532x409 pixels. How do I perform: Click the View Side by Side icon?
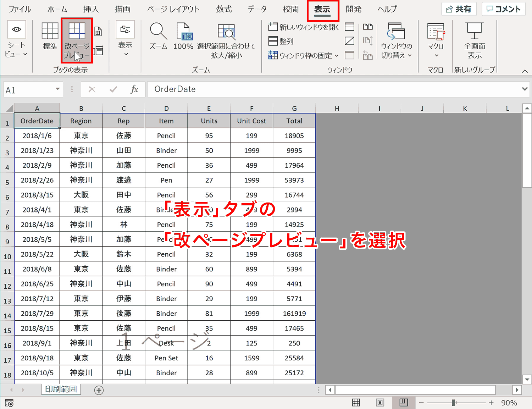(368, 27)
